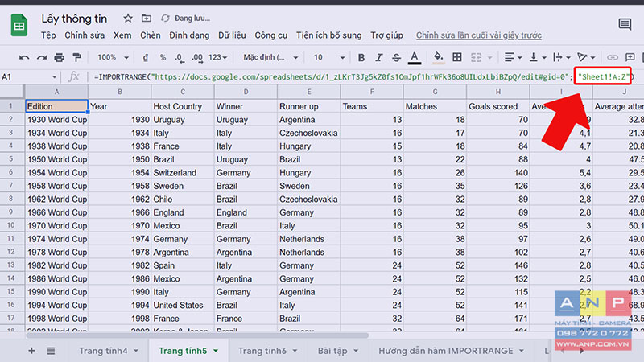Open the Trợ giúp menu
644x362 pixels.
[387, 35]
